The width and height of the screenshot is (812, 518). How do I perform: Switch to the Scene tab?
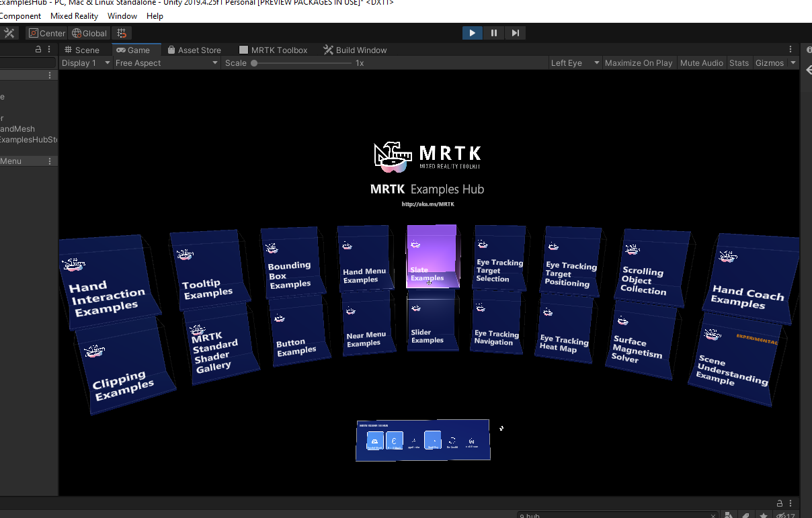pos(81,50)
